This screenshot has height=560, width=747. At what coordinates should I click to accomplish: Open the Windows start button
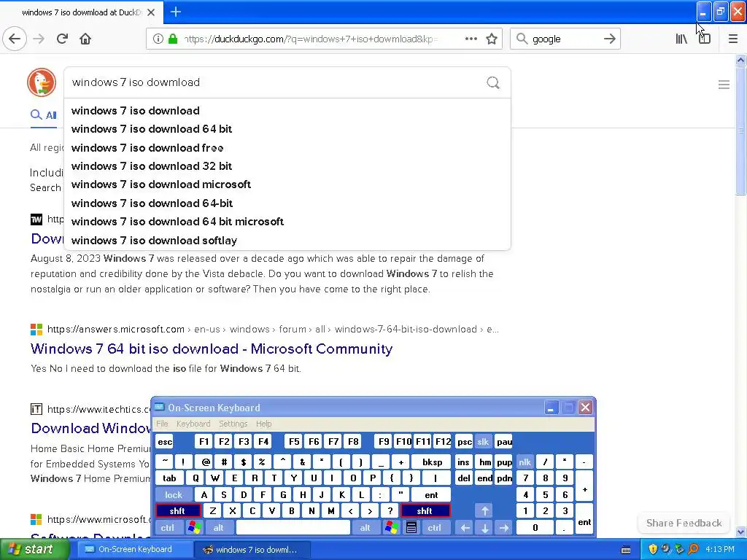click(x=35, y=549)
